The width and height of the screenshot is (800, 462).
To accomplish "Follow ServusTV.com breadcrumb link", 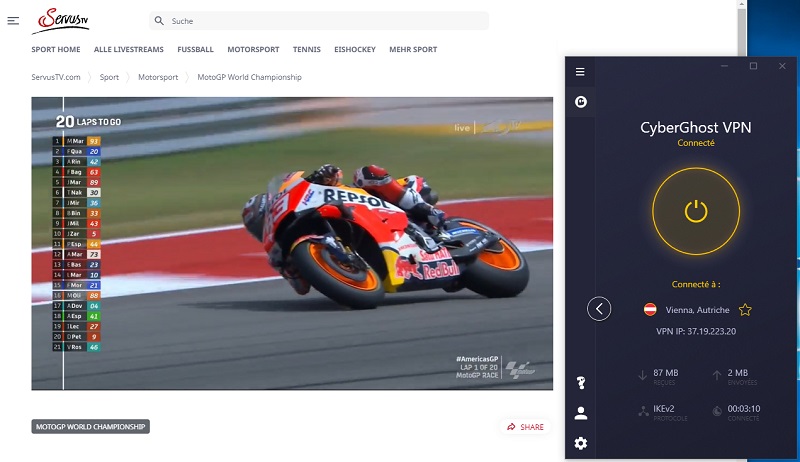I will click(x=56, y=77).
